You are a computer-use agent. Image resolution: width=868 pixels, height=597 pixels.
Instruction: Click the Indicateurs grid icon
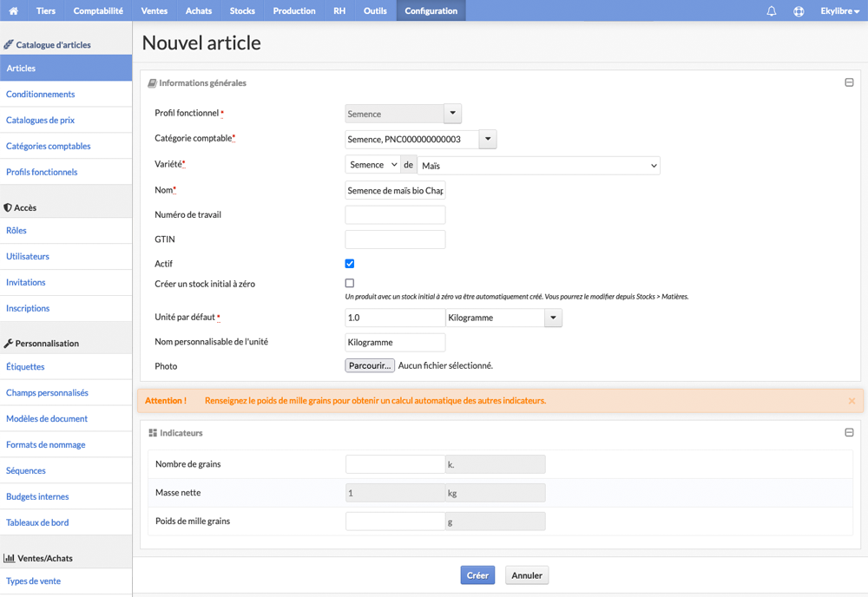point(153,433)
